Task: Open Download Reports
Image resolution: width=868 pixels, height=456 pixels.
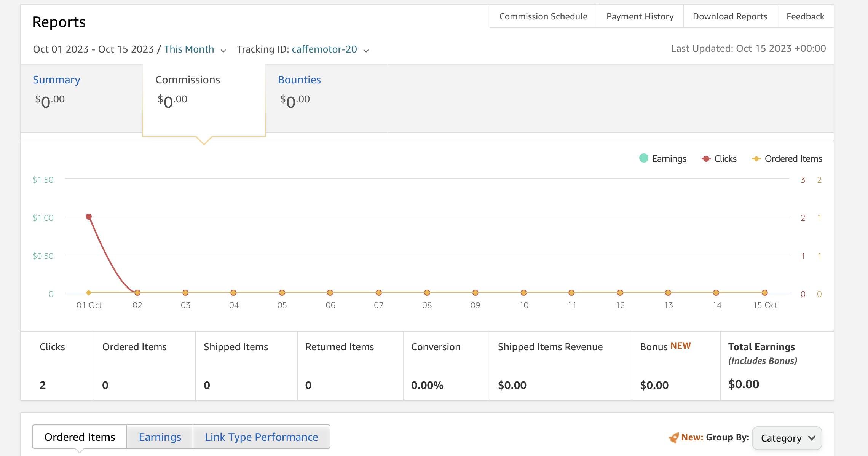Action: pyautogui.click(x=730, y=16)
